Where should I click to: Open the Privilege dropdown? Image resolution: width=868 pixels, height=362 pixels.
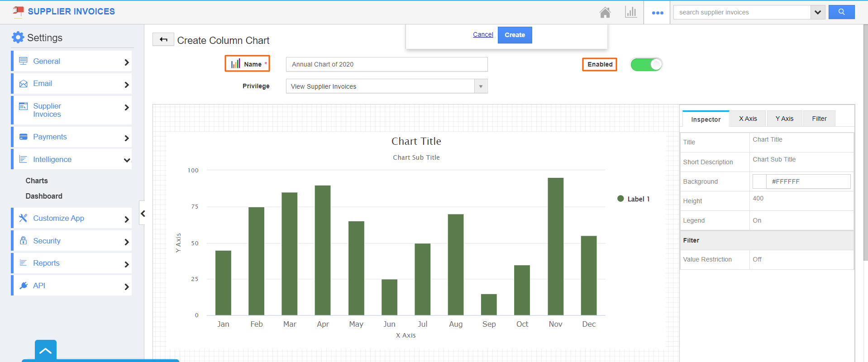click(386, 86)
